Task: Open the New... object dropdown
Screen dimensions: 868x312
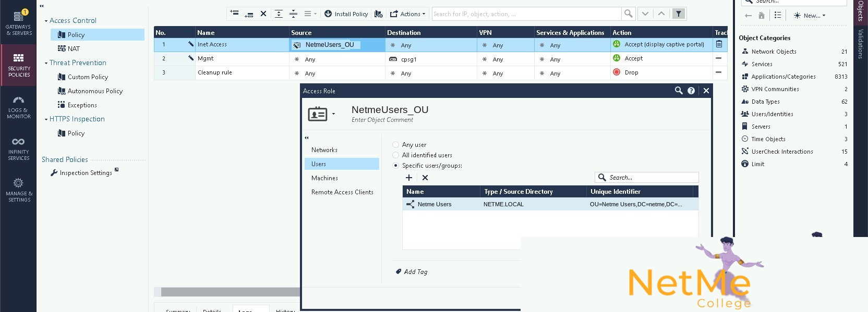Action: pos(810,16)
